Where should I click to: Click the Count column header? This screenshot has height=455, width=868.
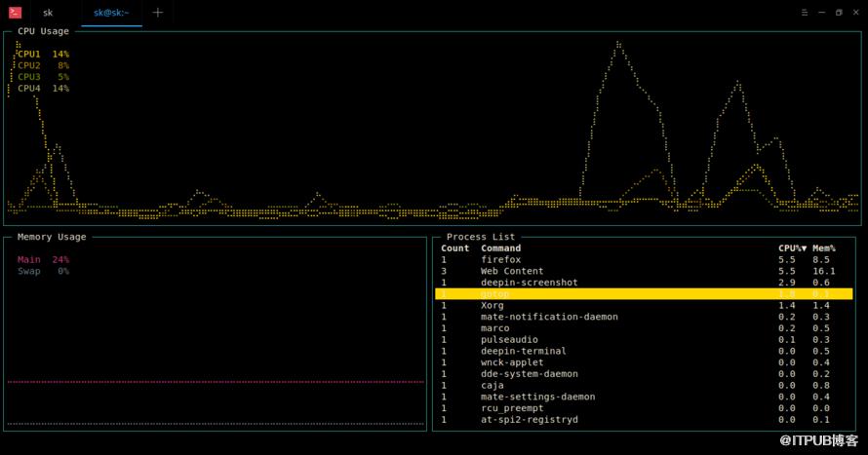point(455,248)
